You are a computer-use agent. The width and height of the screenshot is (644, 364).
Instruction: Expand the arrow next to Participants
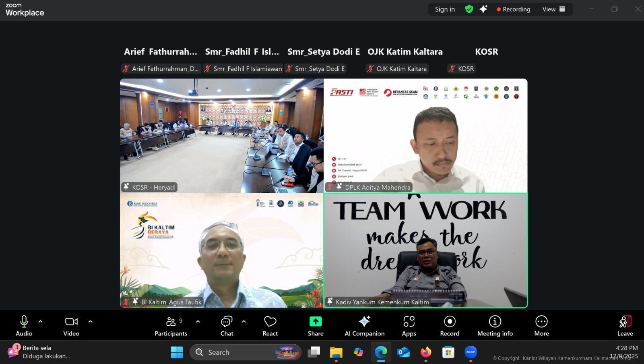pyautogui.click(x=198, y=321)
